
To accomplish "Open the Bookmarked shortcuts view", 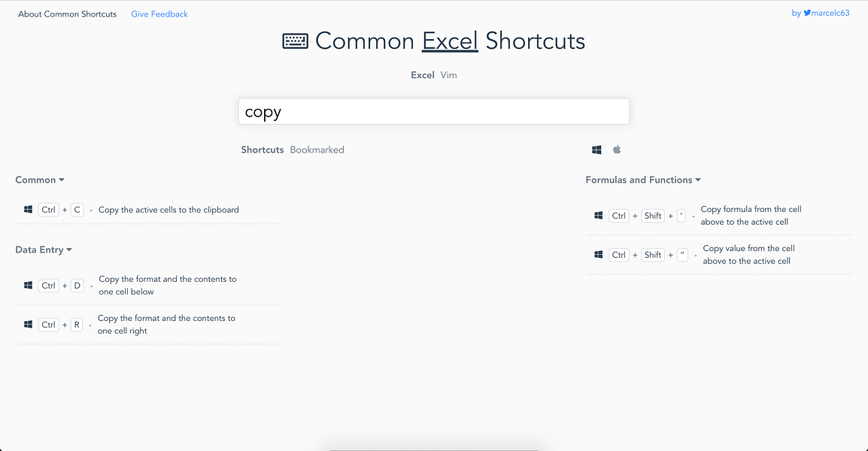I will [317, 150].
